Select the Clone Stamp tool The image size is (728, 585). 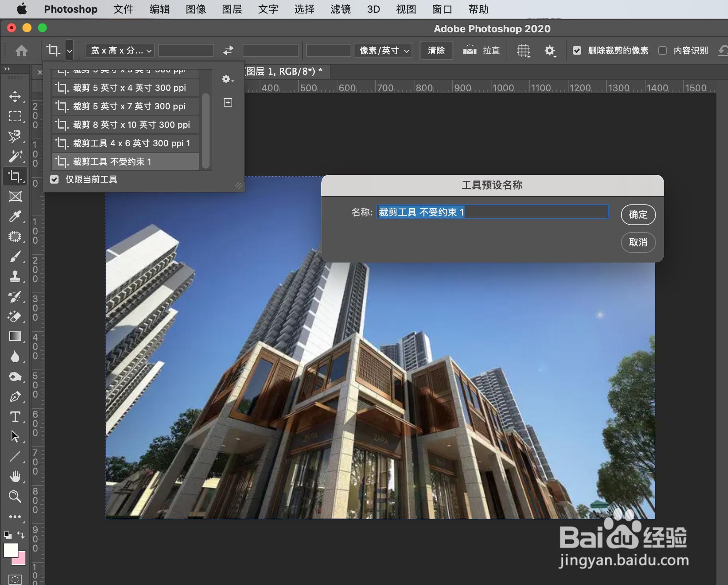click(15, 276)
